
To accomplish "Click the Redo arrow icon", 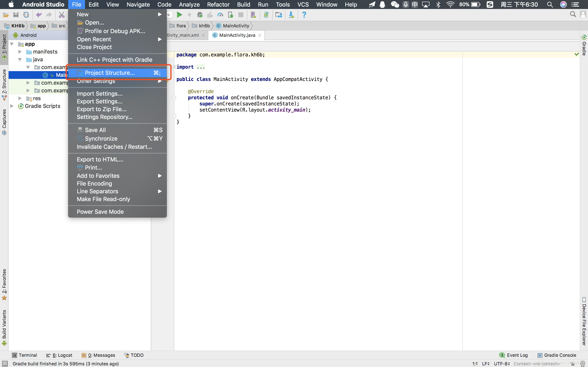I will point(49,15).
